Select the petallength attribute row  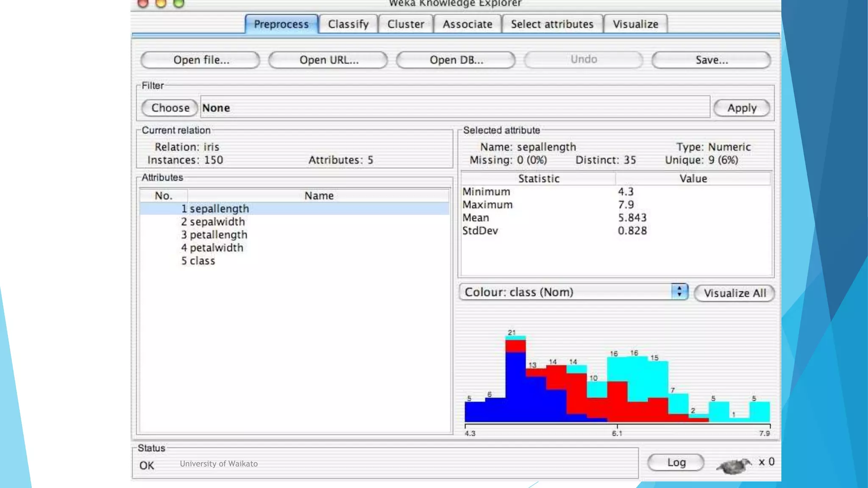click(x=218, y=235)
